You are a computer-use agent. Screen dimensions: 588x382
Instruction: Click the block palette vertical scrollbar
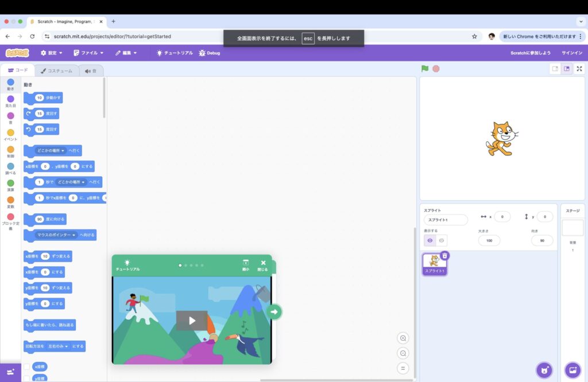click(104, 98)
